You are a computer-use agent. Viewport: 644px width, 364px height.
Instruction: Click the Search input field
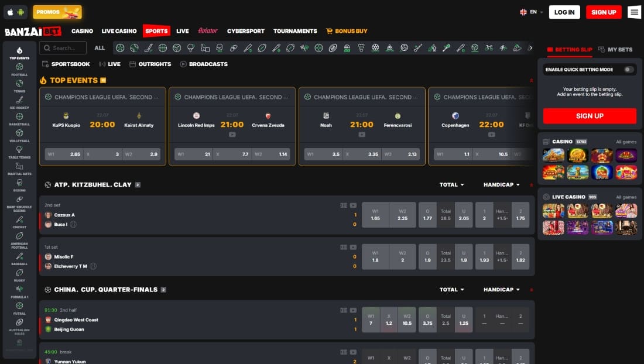63,48
